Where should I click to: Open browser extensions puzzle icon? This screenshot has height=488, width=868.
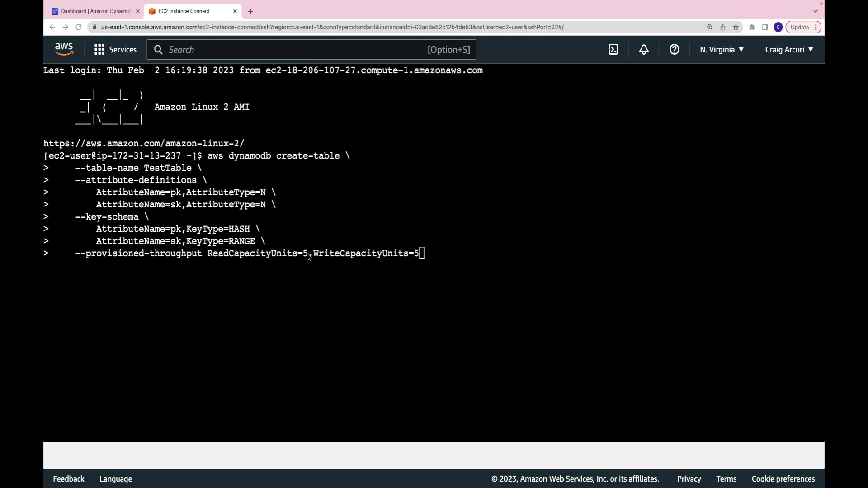pos(752,27)
